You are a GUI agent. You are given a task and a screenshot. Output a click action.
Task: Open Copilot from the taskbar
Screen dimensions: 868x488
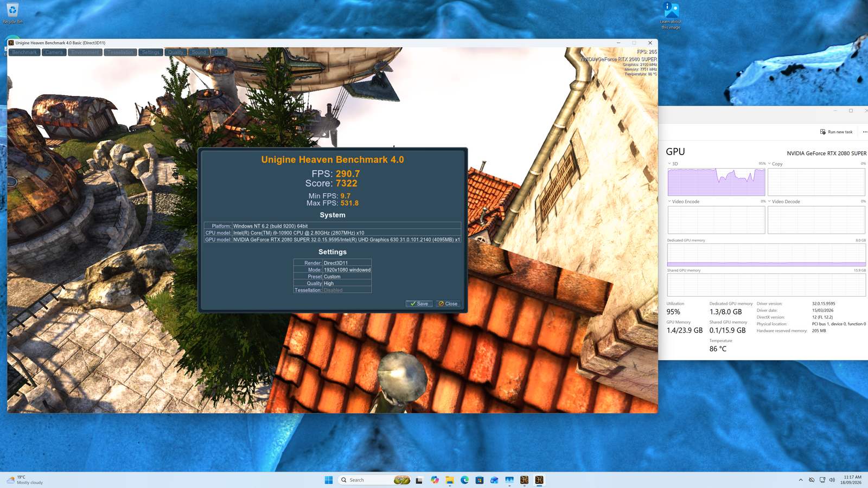point(435,480)
